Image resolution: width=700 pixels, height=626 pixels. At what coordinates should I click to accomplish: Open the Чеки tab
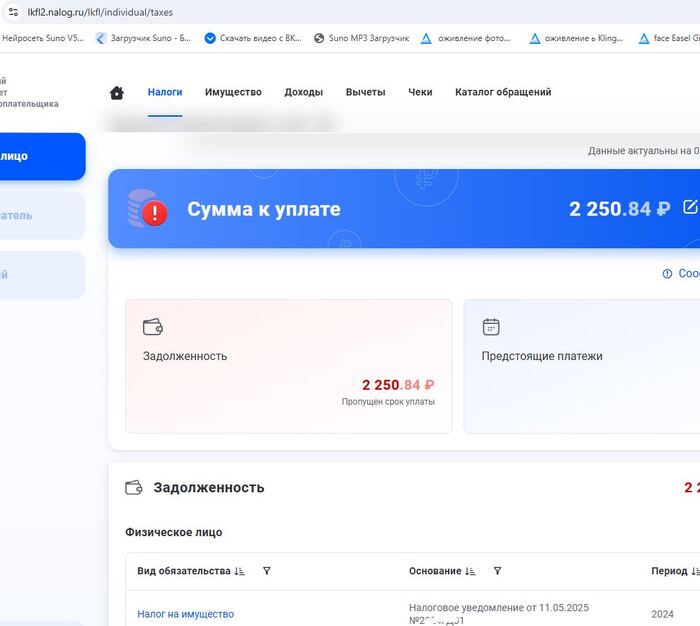click(x=420, y=92)
